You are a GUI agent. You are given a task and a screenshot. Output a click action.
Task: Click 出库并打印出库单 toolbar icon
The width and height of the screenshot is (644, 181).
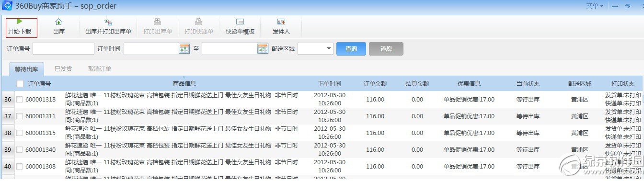(x=108, y=22)
